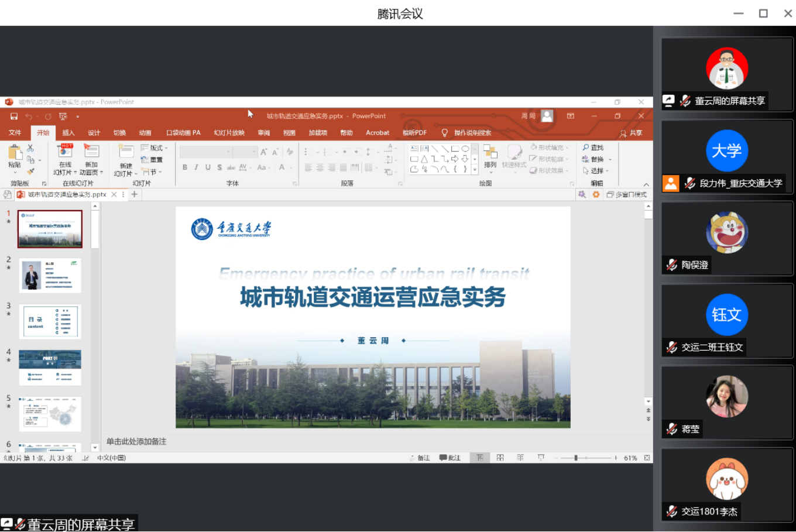
Task: Switch to Slide Sorter view icon in status bar
Action: click(x=500, y=458)
